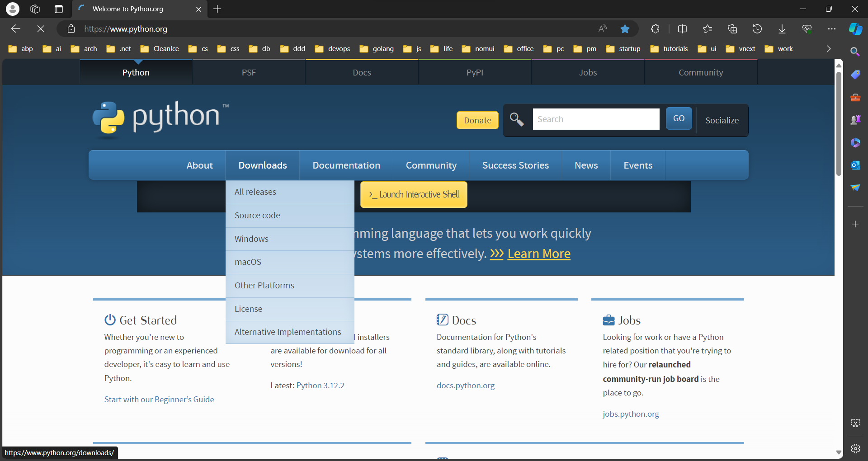The image size is (868, 461).
Task: Switch to the PSF top tab
Action: coord(249,72)
